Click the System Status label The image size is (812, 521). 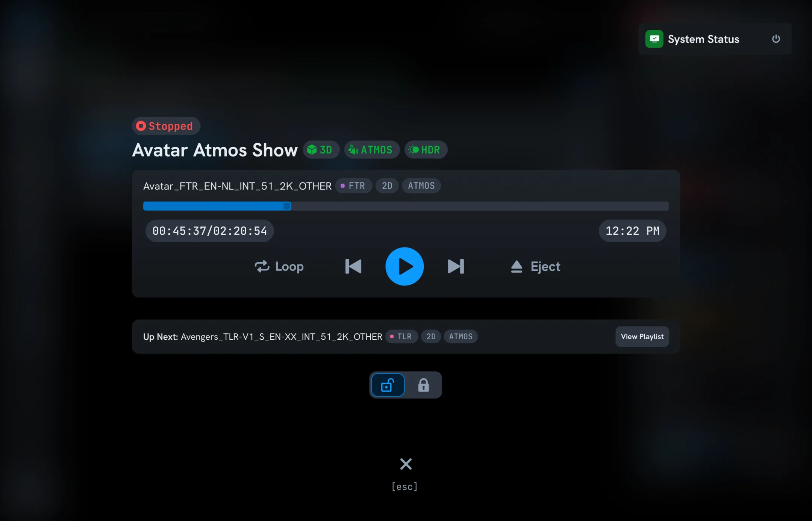click(x=703, y=39)
